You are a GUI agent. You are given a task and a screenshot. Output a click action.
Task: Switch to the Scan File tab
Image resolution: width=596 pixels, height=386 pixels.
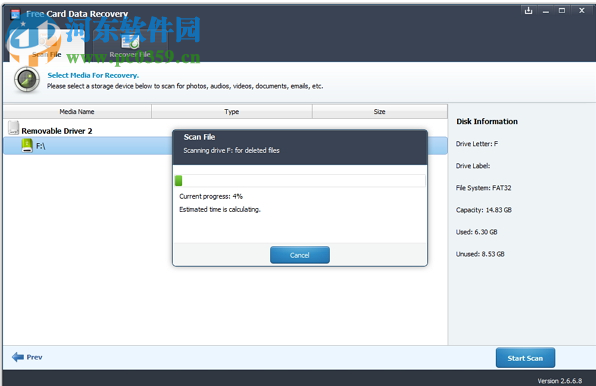[x=47, y=47]
